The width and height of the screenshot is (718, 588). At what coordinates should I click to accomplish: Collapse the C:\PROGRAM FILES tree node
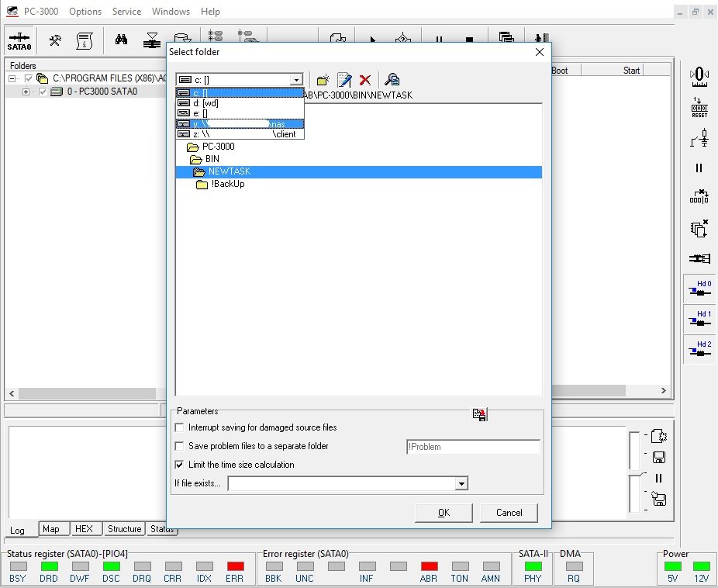(12, 78)
